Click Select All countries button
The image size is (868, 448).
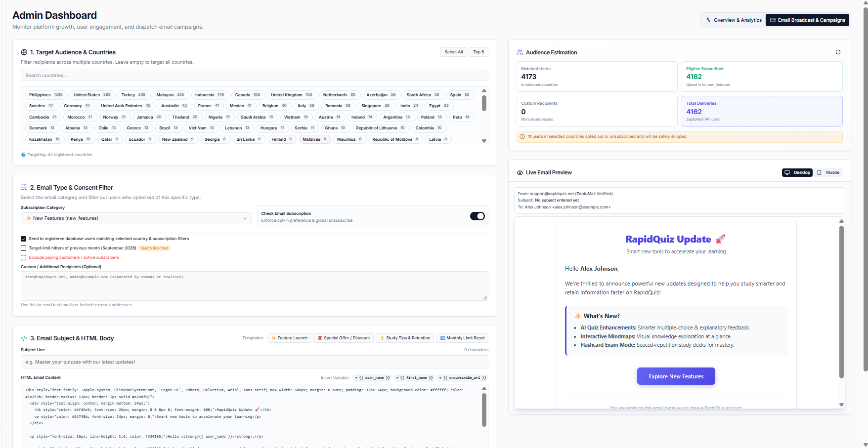coord(453,52)
